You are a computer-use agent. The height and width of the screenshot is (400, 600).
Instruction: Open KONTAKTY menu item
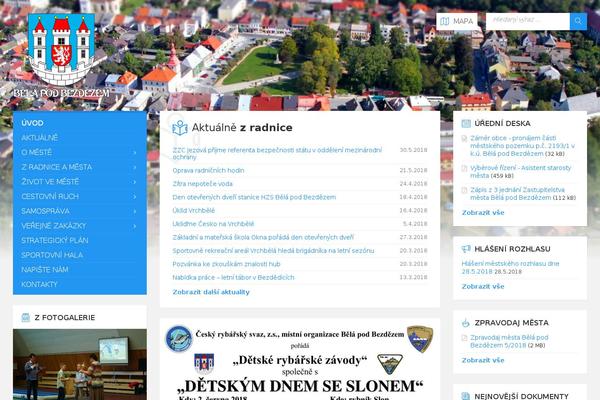click(39, 284)
